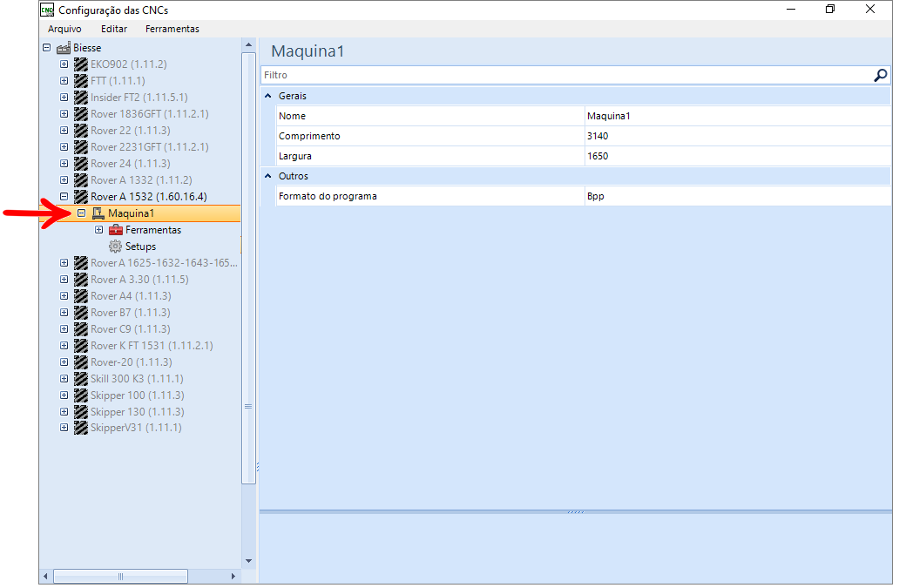Click the Rover 22 machine icon
Viewport: 899px width, 588px height.
(x=81, y=131)
